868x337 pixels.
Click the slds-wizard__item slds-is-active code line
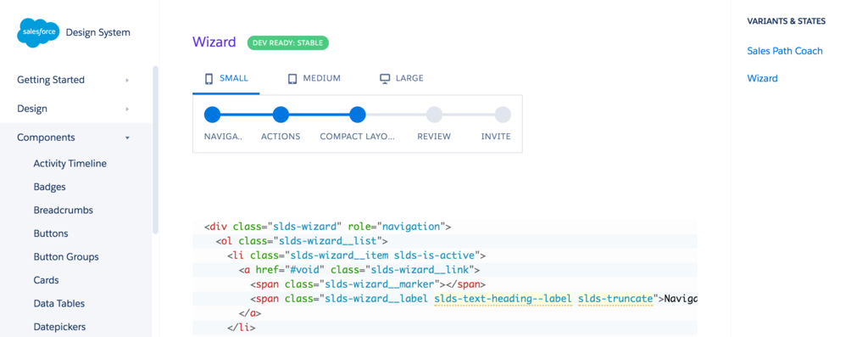(x=357, y=256)
